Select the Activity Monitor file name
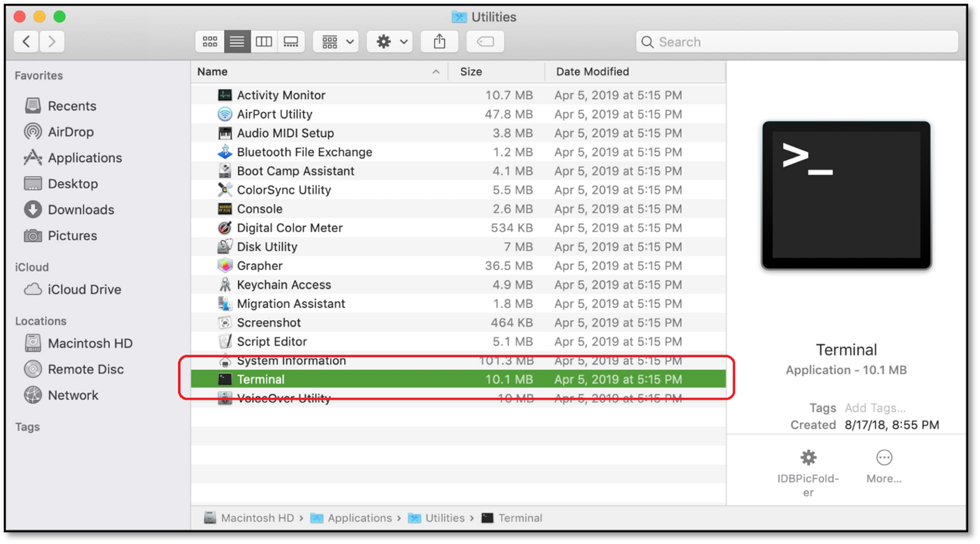This screenshot has width=980, height=544. click(281, 95)
